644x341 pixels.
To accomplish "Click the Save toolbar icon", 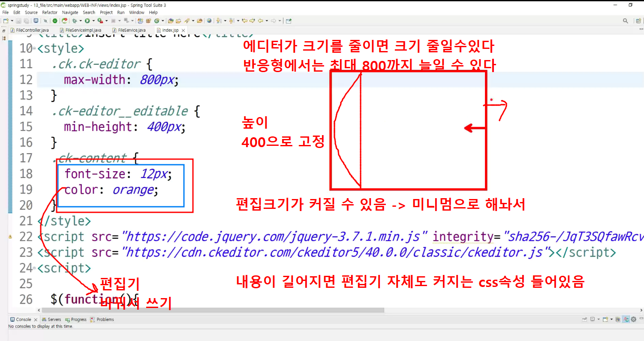I will click(x=18, y=21).
